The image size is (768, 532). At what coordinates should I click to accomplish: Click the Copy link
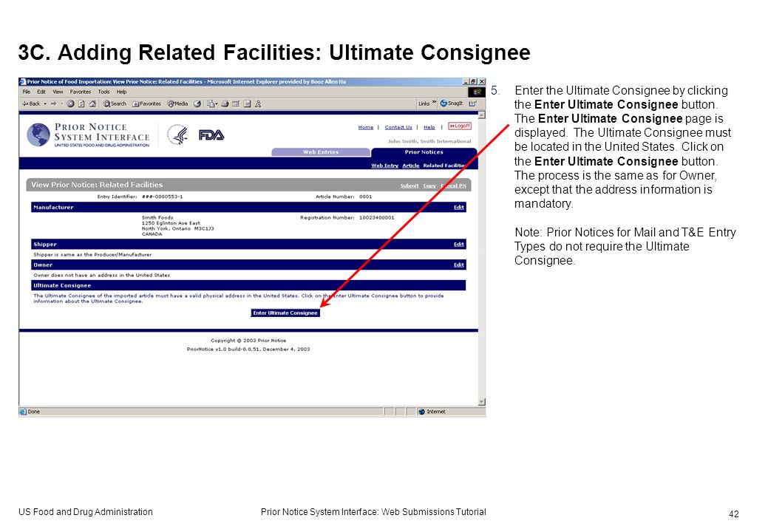coord(429,185)
